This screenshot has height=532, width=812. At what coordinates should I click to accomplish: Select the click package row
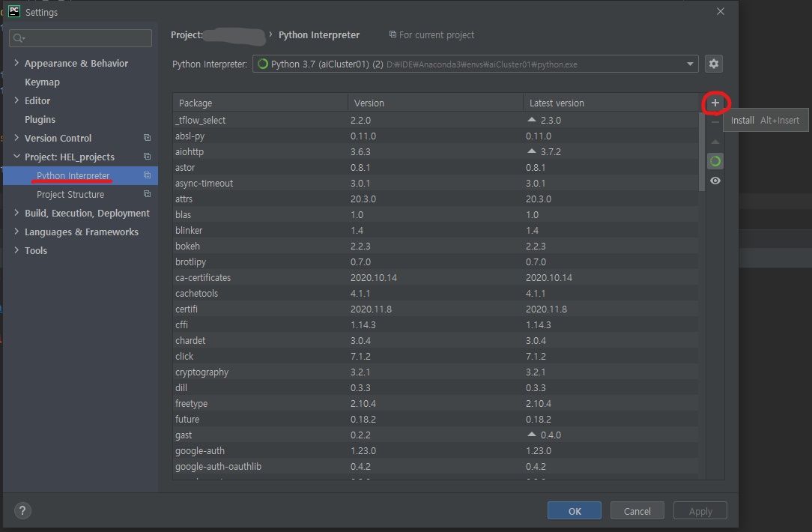(x=435, y=357)
